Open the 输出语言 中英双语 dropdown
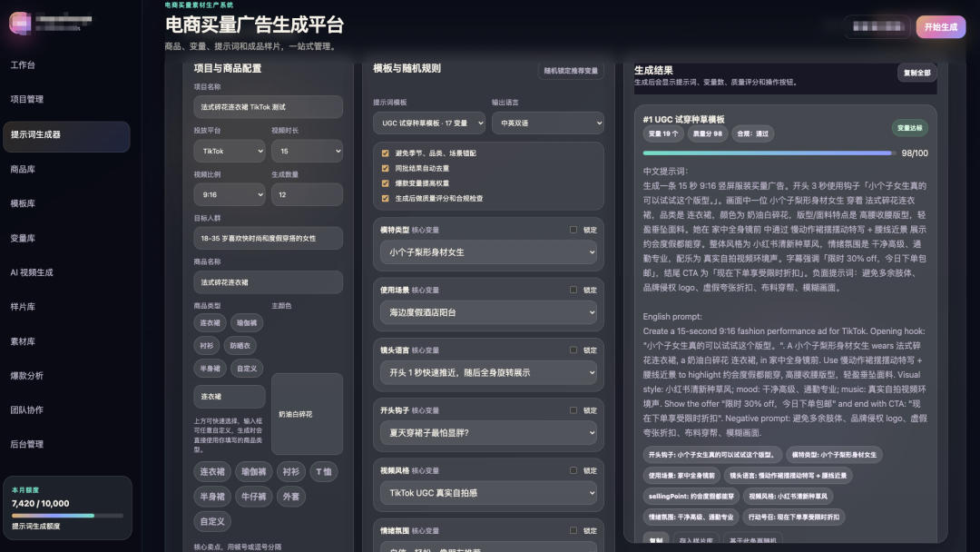Screen dimensions: 980x552 click(x=547, y=123)
